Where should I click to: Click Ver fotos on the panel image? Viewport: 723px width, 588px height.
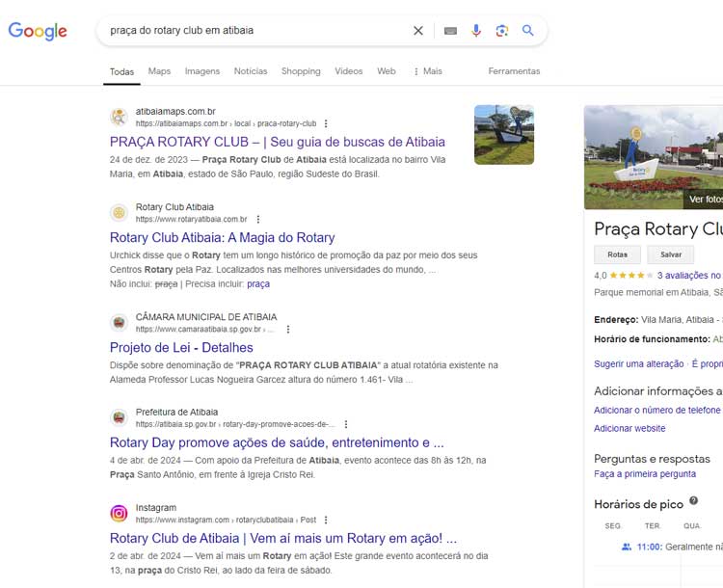[x=704, y=200]
